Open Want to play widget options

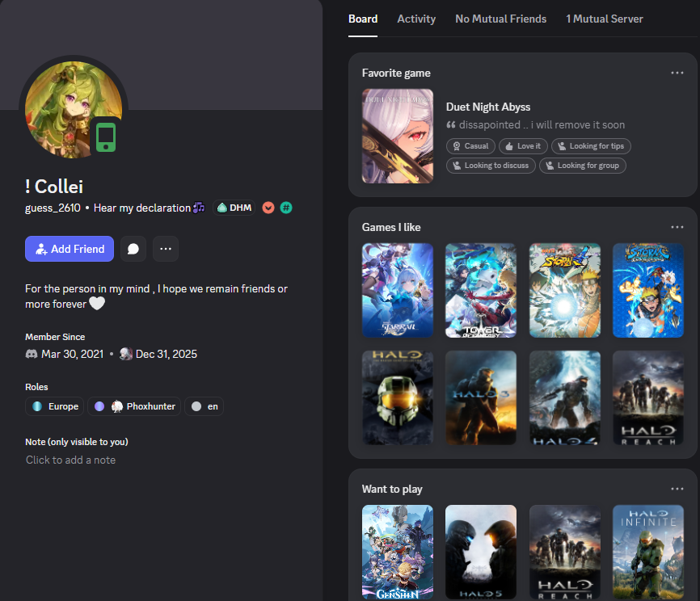point(677,489)
